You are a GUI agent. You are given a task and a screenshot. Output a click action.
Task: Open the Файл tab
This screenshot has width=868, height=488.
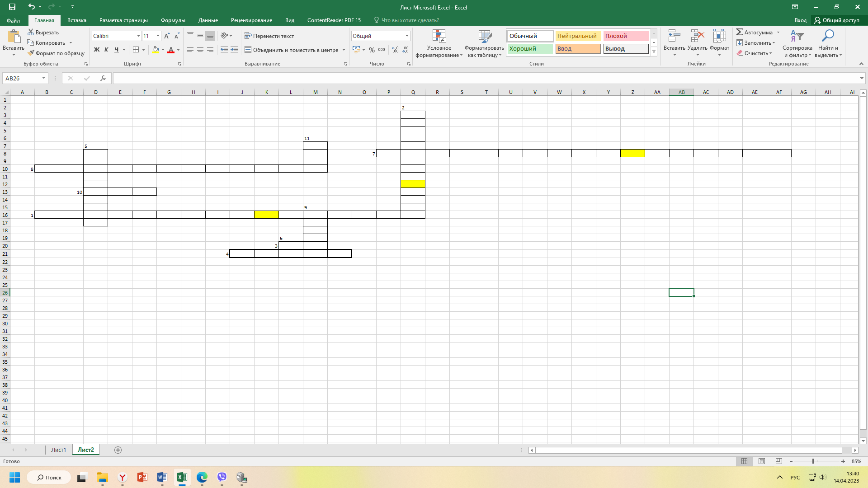click(x=14, y=20)
